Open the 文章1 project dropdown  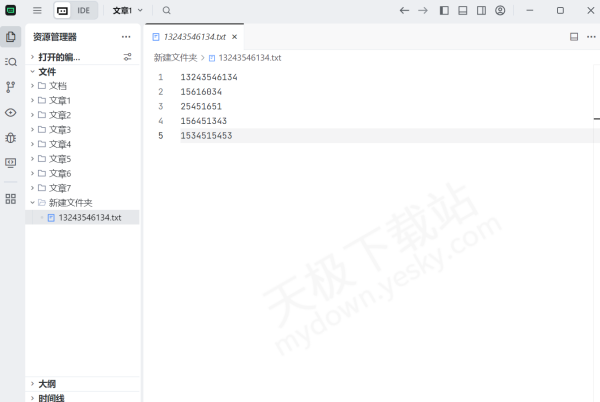click(127, 10)
